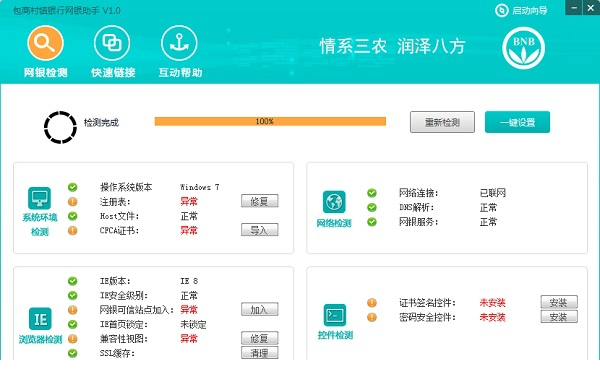
Task: Click orange warning beside 网银可信站点加入
Action: (72, 310)
